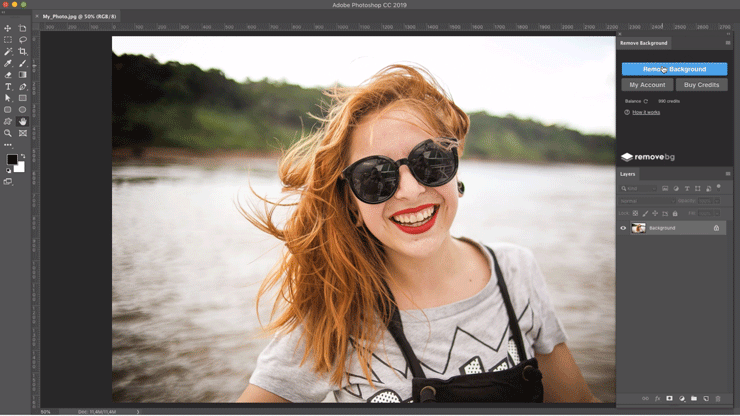The height and width of the screenshot is (416, 740).
Task: Toggle the lock on Background layer
Action: 716,228
